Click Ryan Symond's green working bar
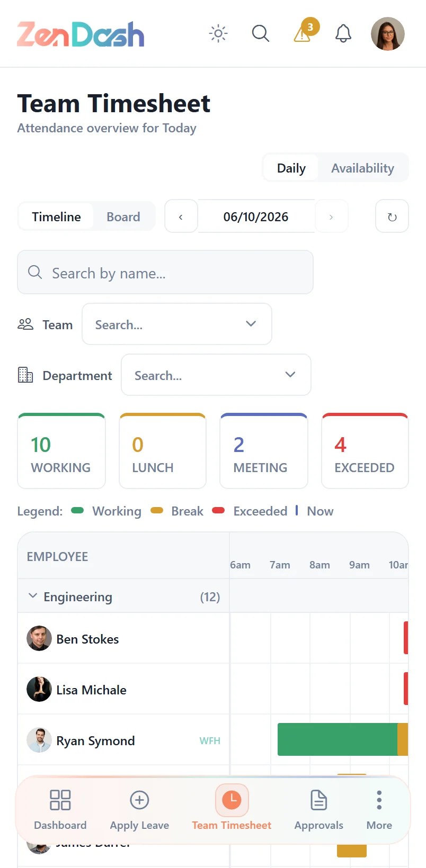 tap(338, 739)
